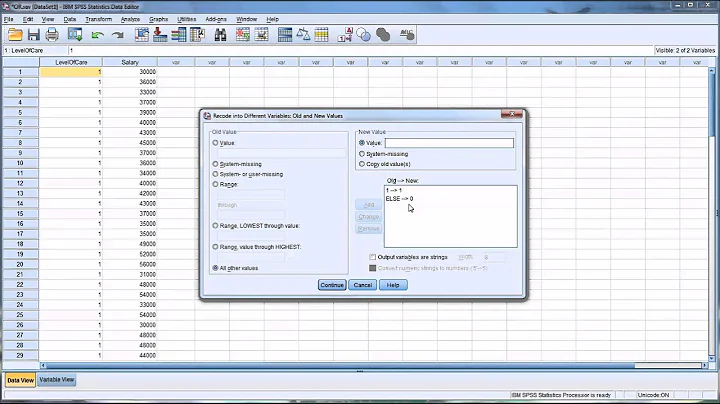
Task: Click Salary cell showing 52000
Action: pos(130,254)
